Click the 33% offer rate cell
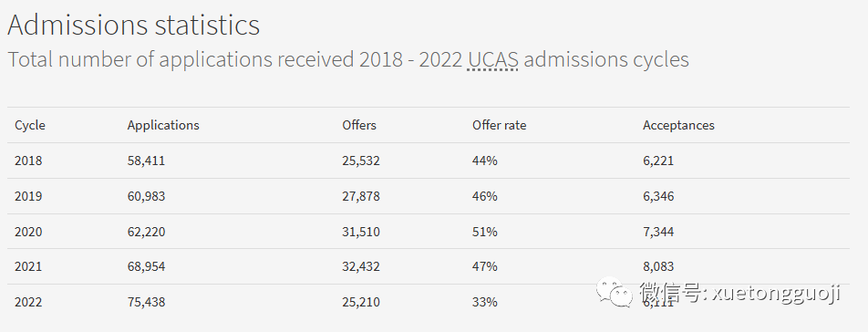 coord(485,302)
